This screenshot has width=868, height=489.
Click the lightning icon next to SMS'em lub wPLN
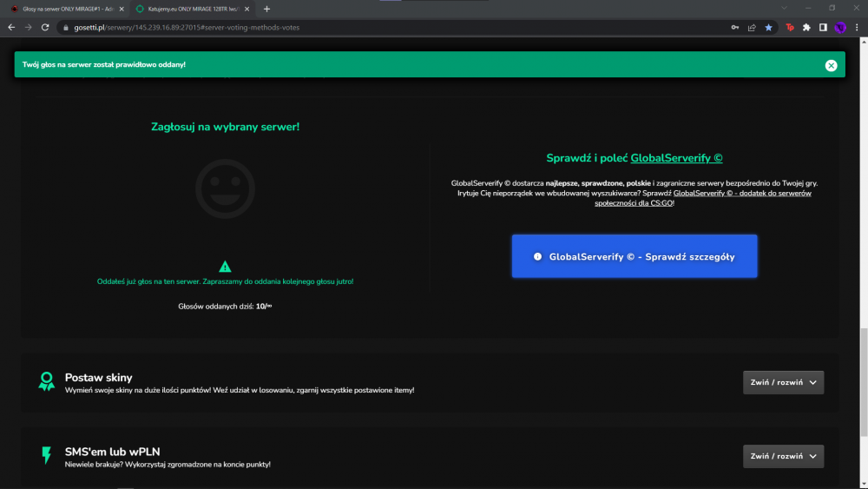[x=47, y=454]
